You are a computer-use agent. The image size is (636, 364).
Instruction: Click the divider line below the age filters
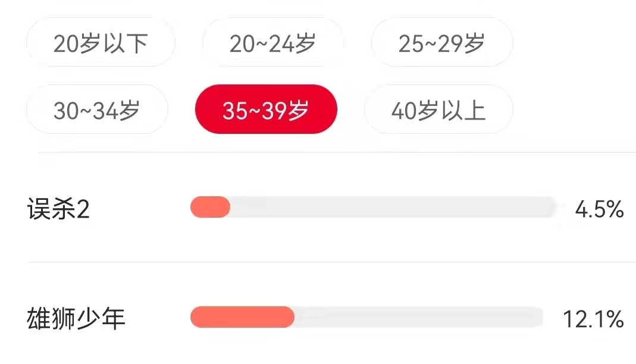[x=337, y=152]
